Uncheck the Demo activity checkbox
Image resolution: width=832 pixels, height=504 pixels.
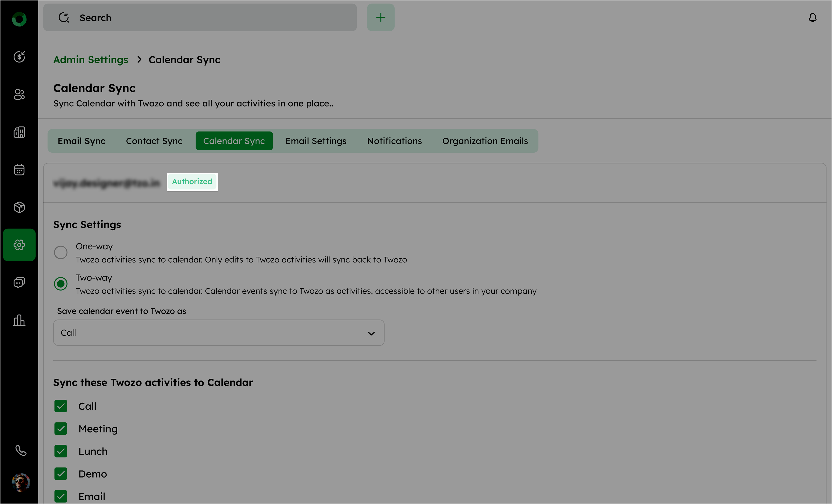pos(61,474)
